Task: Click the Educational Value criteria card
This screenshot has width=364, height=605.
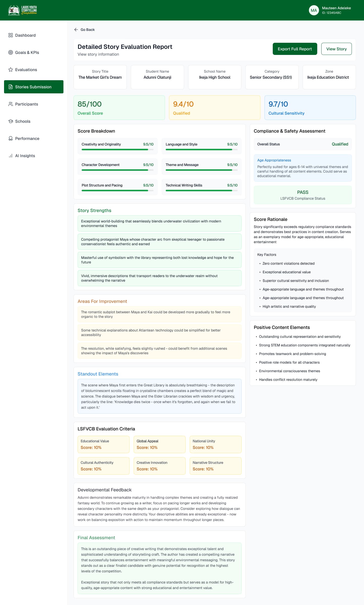Action: pyautogui.click(x=104, y=444)
